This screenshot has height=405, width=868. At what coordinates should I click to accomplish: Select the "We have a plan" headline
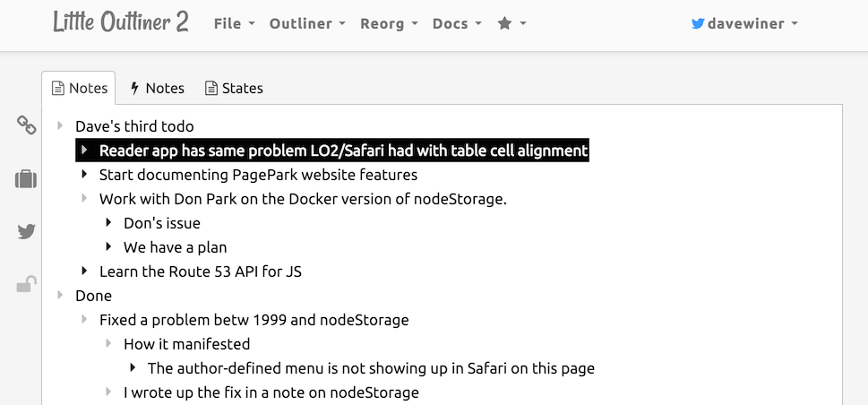[175, 247]
